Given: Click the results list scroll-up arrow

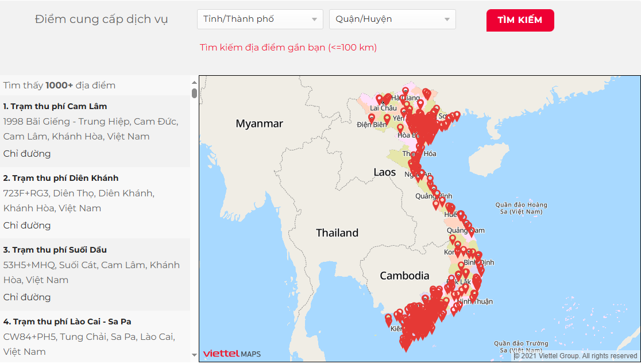Looking at the screenshot, I should [x=194, y=80].
